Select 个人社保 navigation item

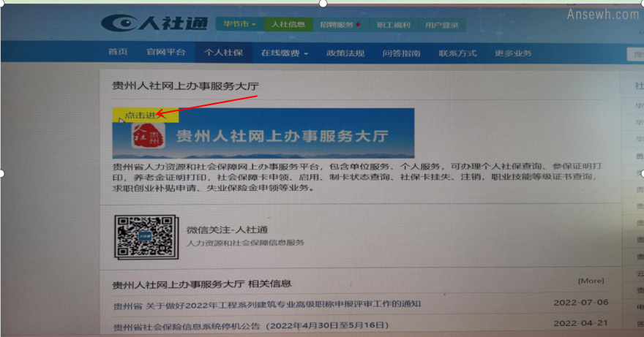point(223,53)
